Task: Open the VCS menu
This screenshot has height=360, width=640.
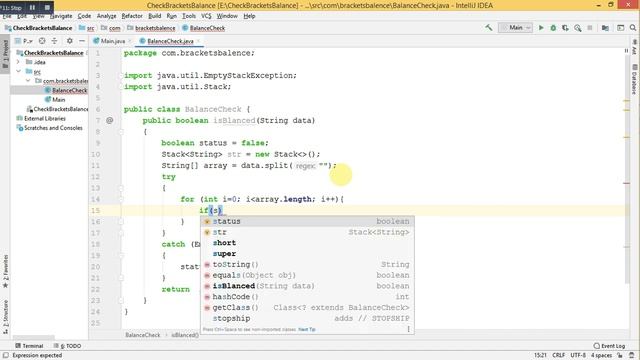Action: pyautogui.click(x=206, y=16)
